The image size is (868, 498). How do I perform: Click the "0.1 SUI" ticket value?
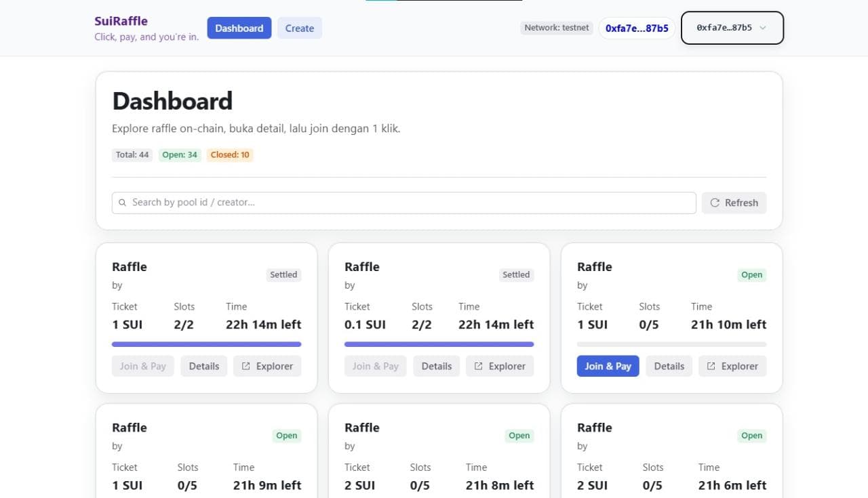365,325
